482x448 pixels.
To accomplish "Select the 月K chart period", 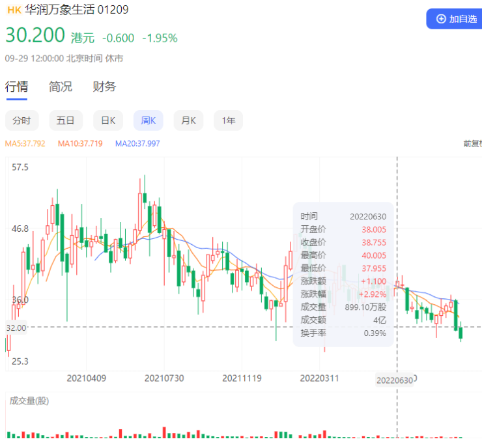I will pyautogui.click(x=188, y=120).
